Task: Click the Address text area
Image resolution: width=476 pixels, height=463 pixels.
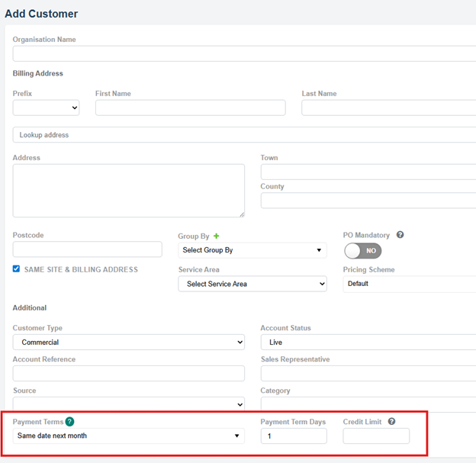Action: tap(128, 190)
